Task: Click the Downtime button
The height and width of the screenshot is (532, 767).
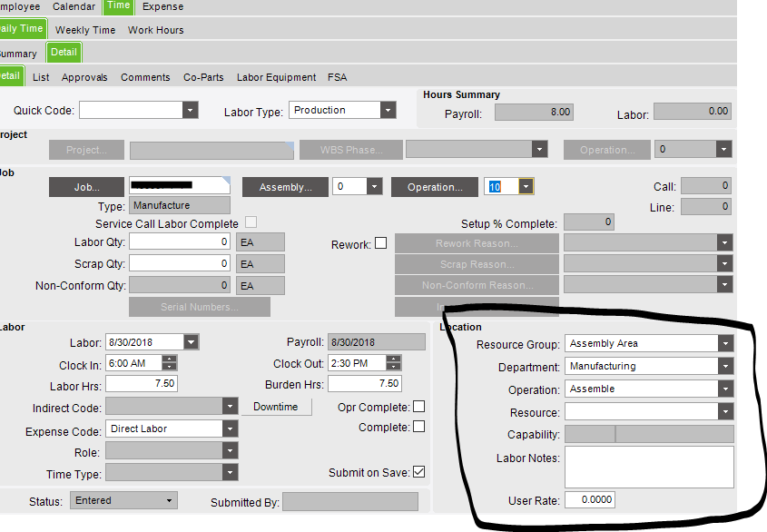Action: (275, 407)
